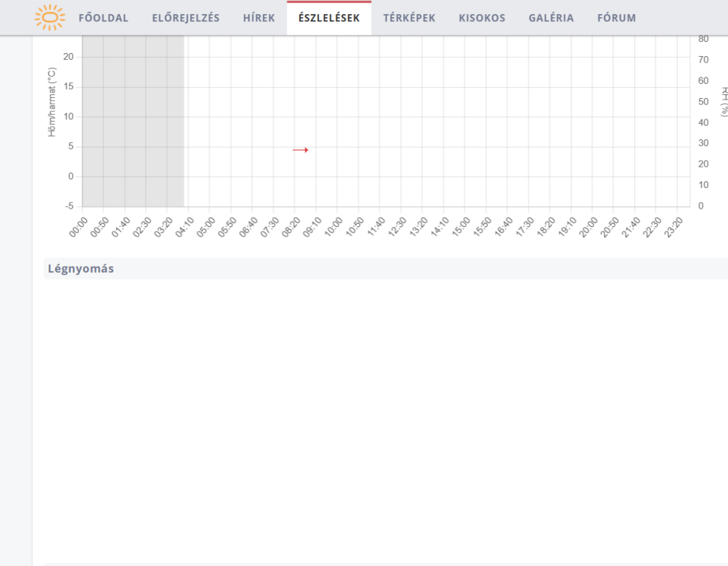This screenshot has width=728, height=566.
Task: Click the sun logo icon
Action: coord(49,18)
